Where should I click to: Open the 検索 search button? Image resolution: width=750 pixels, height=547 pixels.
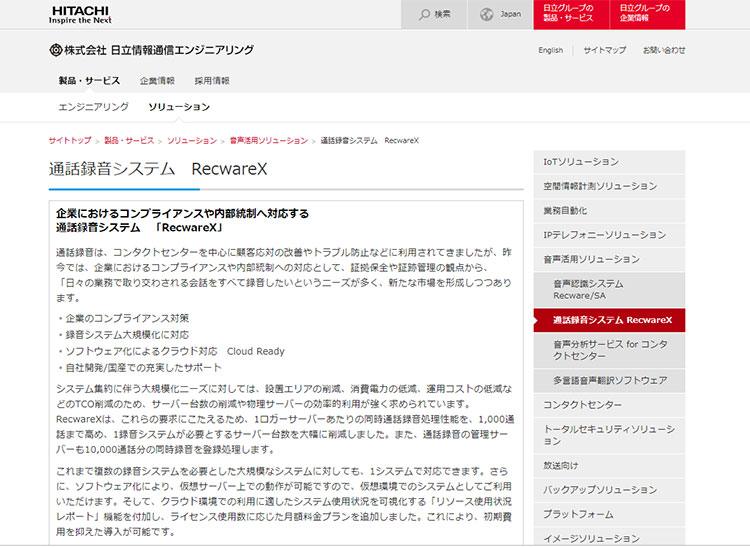(x=434, y=14)
